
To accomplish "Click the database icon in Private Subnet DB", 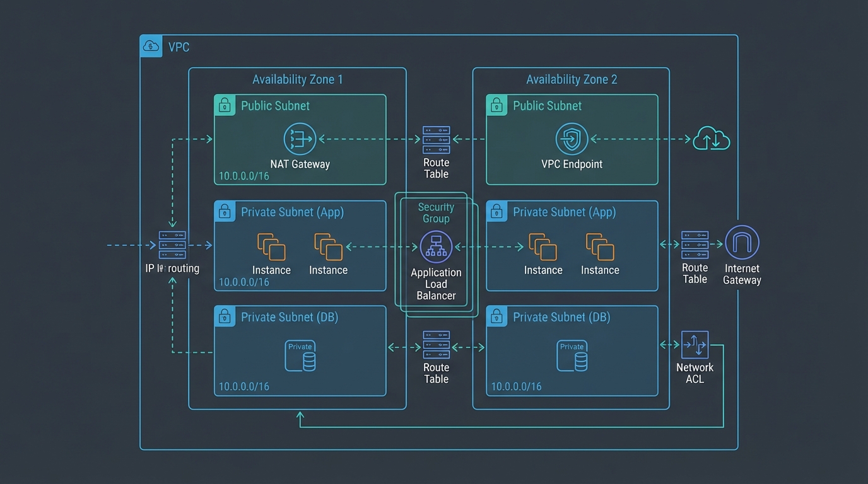I will [300, 356].
